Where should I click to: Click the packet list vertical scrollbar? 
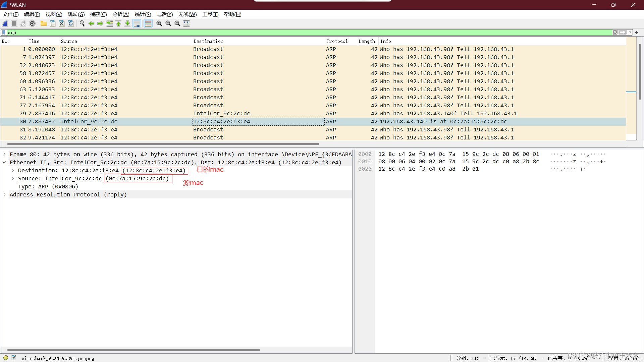(640, 72)
